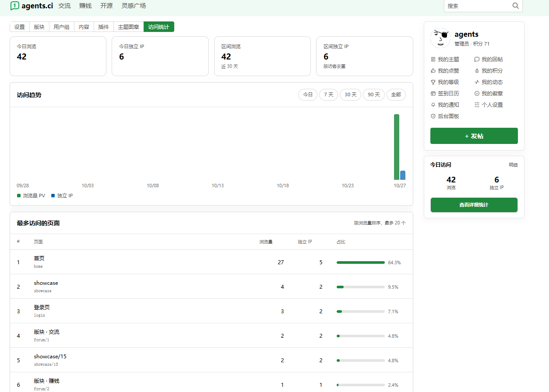Open the 插件 tab
549x392 pixels.
(104, 27)
